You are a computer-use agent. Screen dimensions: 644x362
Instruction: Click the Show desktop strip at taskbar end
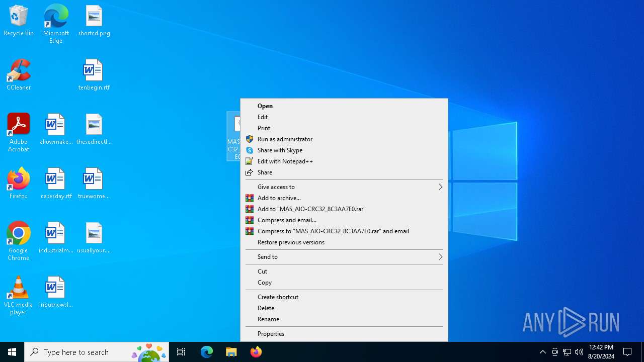tap(642, 352)
